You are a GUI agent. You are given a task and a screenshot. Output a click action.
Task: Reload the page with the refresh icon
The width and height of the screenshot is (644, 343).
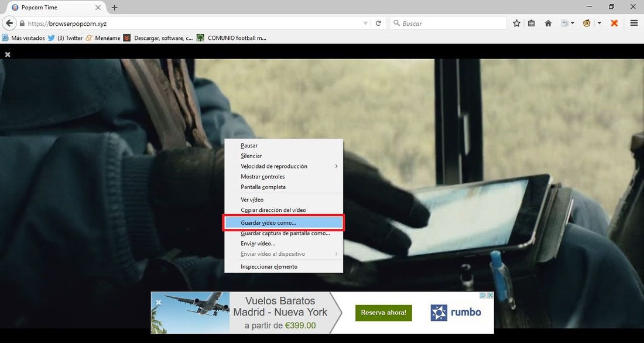pos(378,23)
